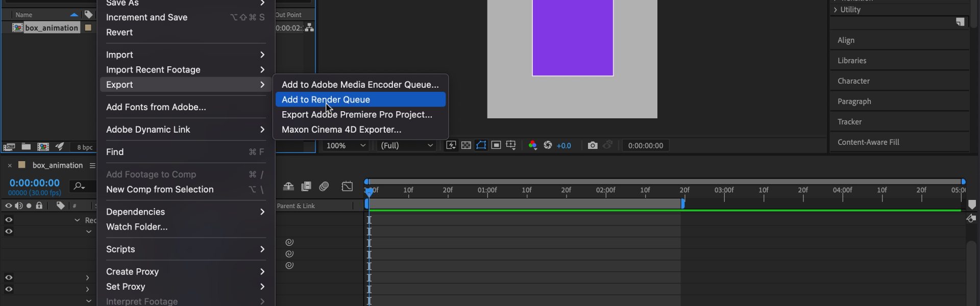980x306 pixels.
Task: Hide the first layer via eye icon
Action: [9, 220]
